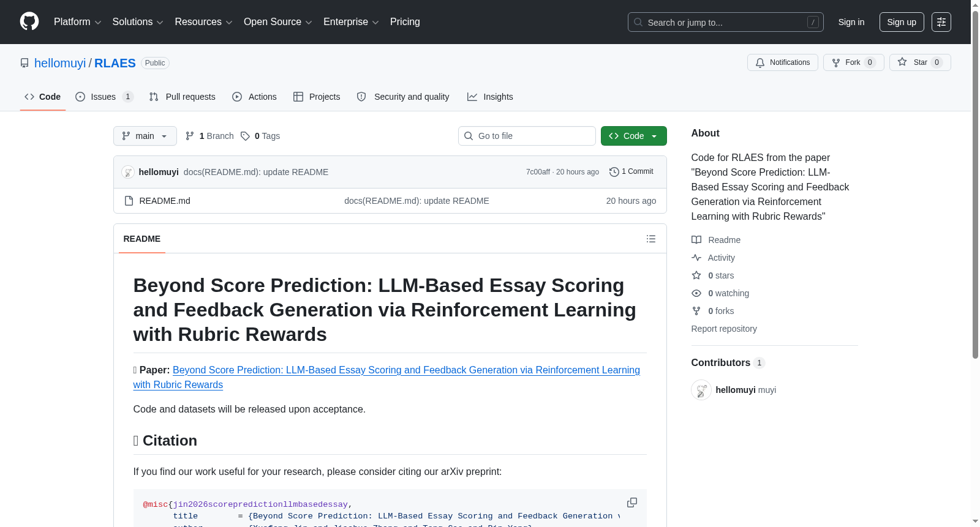Image resolution: width=980 pixels, height=527 pixels.
Task: Click the Readme book icon in About
Action: coord(696,240)
